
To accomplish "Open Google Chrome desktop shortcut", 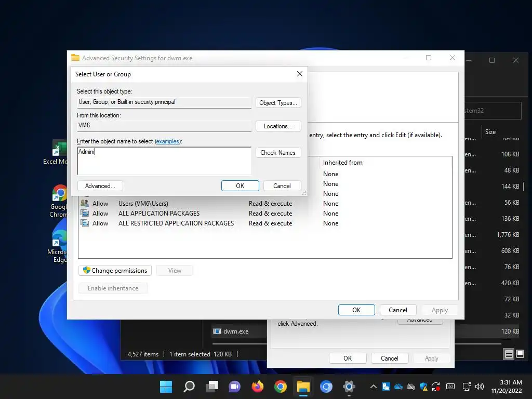I will pos(59,201).
